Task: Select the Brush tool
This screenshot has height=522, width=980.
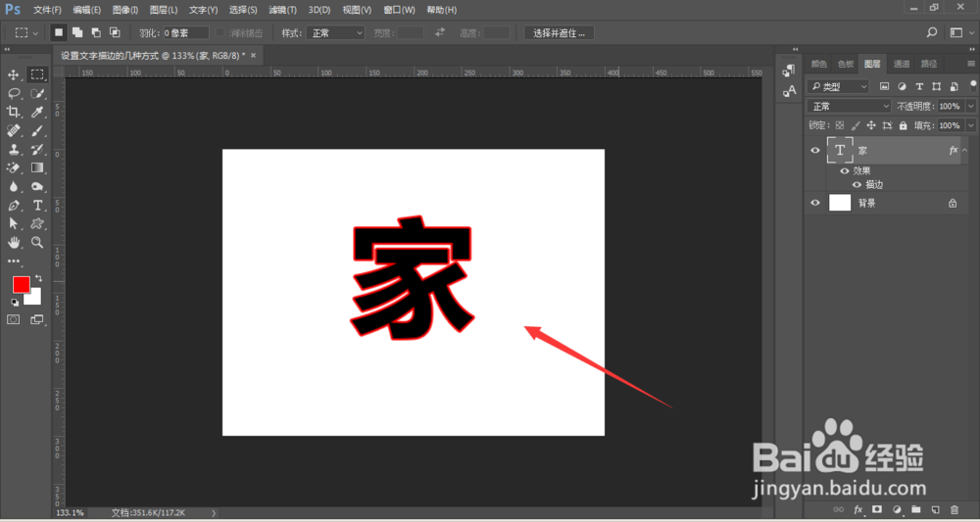Action: pyautogui.click(x=37, y=131)
